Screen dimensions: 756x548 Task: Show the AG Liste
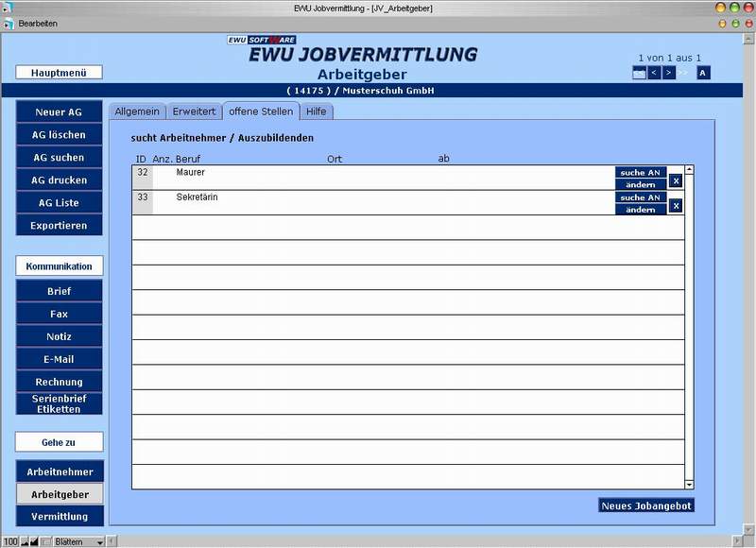59,202
